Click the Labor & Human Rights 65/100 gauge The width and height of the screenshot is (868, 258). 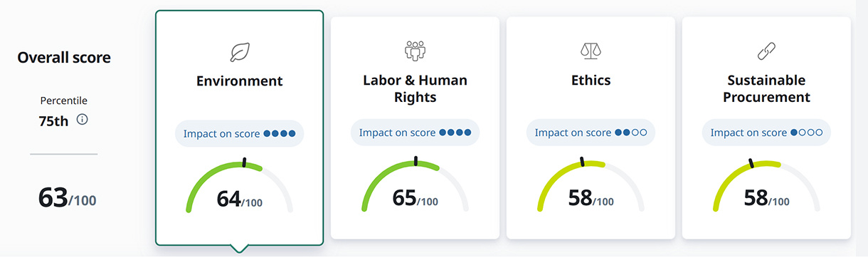click(x=415, y=185)
